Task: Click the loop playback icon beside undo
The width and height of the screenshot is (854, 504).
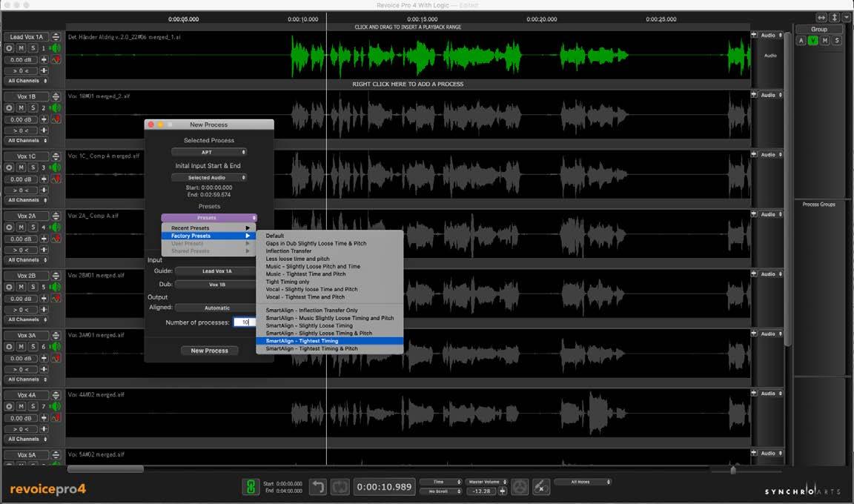Action: tap(340, 487)
